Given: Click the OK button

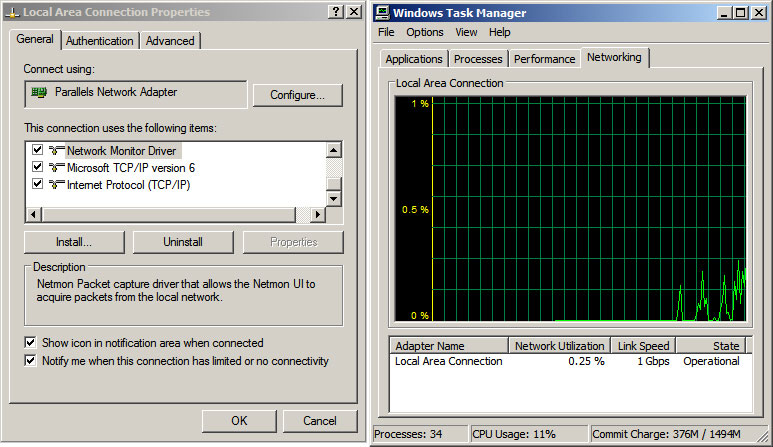Looking at the screenshot, I should [239, 421].
